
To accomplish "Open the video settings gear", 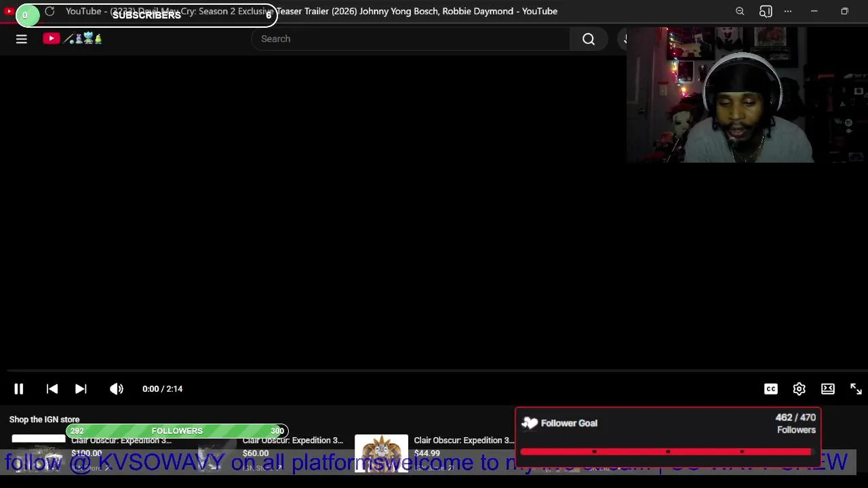I will pyautogui.click(x=800, y=388).
